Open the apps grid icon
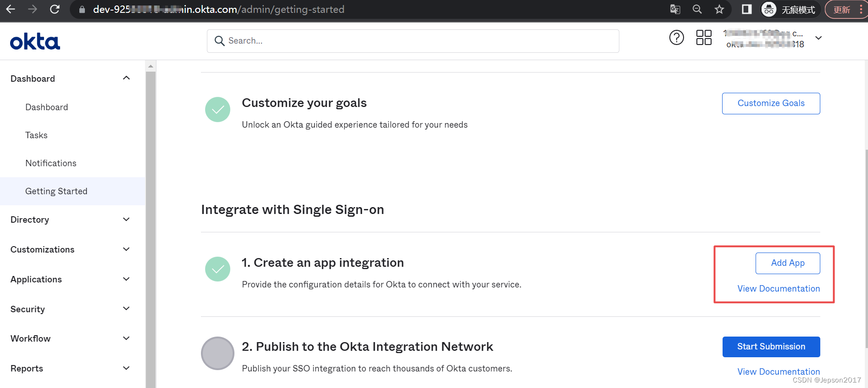The width and height of the screenshot is (868, 388). pyautogui.click(x=703, y=38)
